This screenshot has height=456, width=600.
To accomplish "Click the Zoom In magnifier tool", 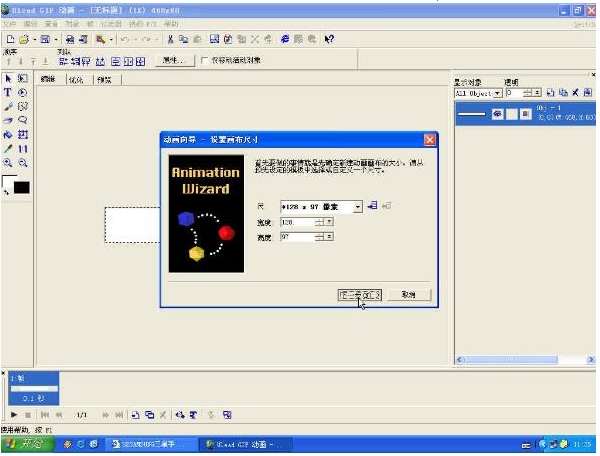I will pyautogui.click(x=8, y=163).
